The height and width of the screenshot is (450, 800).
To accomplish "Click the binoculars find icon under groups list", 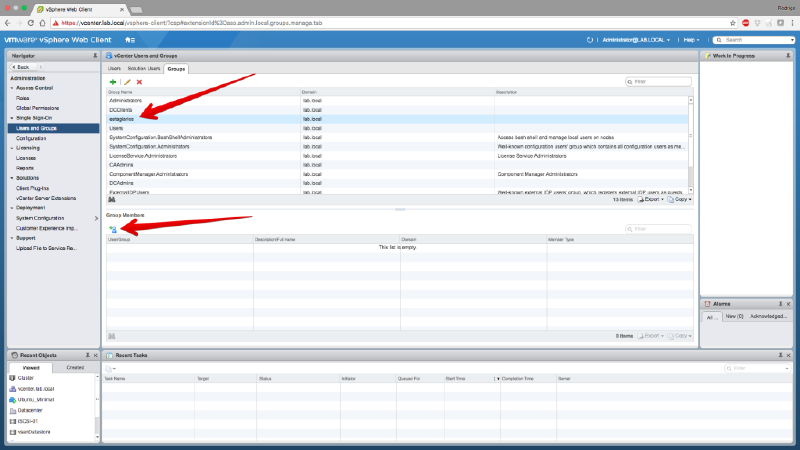I will click(x=112, y=199).
